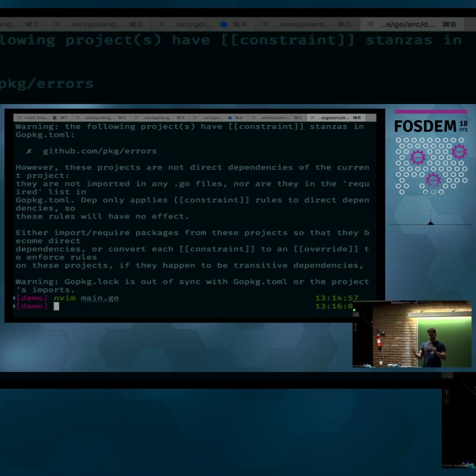
Task: Select the active s/go/src/d tab ⌘6
Action: pos(336,118)
